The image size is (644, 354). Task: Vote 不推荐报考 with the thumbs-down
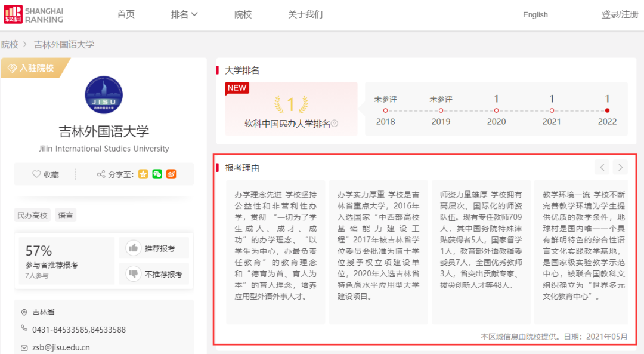tap(154, 273)
